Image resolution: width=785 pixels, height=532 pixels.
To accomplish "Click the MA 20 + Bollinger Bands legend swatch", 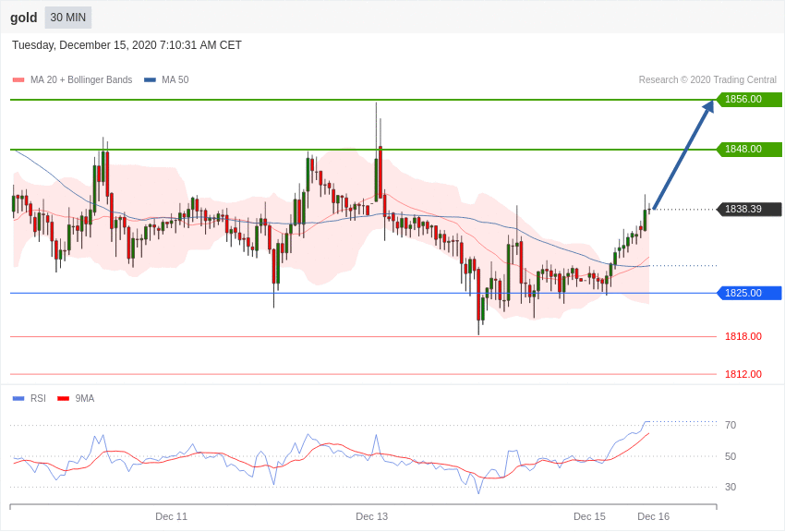I will (18, 80).
